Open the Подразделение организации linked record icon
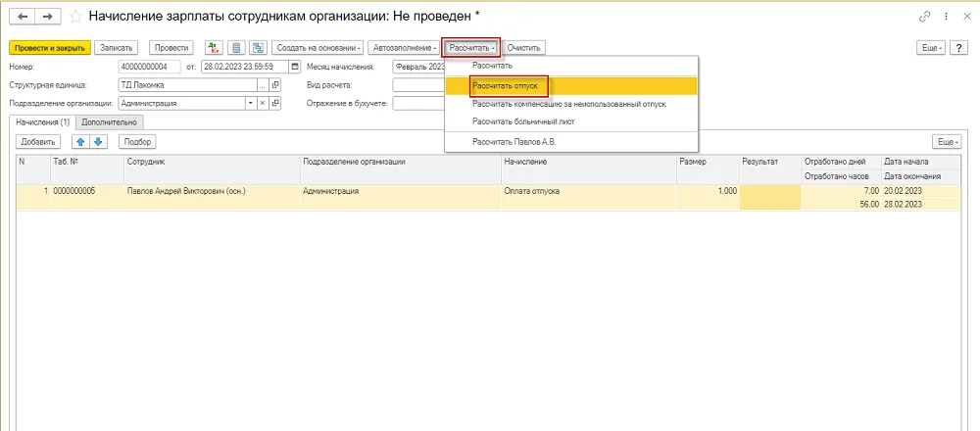 point(274,103)
